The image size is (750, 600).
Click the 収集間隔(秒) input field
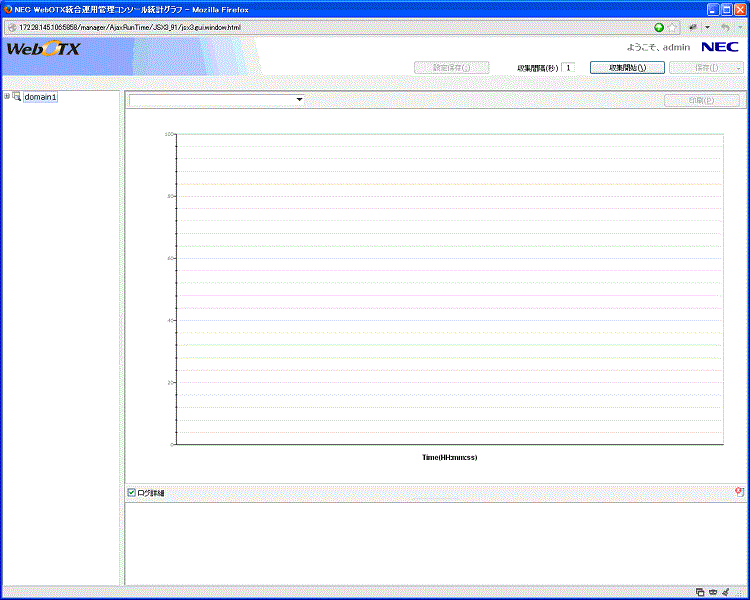[567, 68]
